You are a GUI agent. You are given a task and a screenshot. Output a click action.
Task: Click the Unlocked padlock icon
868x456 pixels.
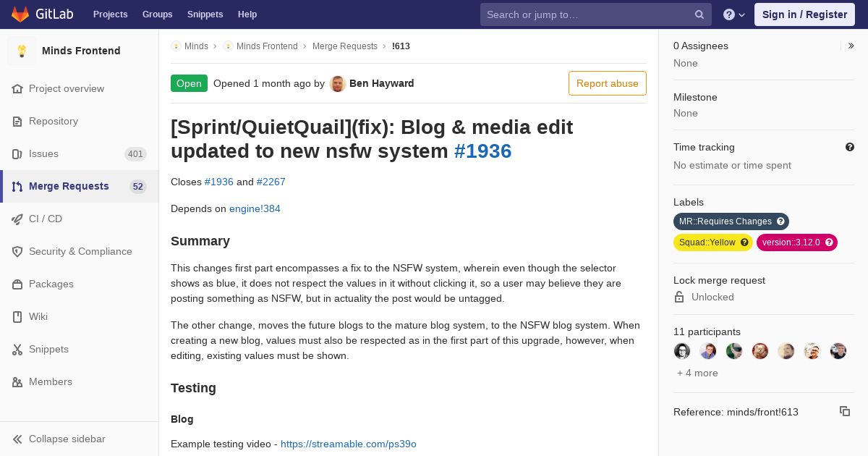(x=678, y=297)
